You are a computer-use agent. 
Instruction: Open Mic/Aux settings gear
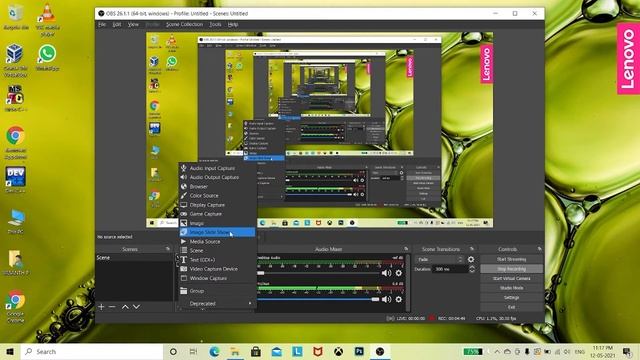click(399, 299)
